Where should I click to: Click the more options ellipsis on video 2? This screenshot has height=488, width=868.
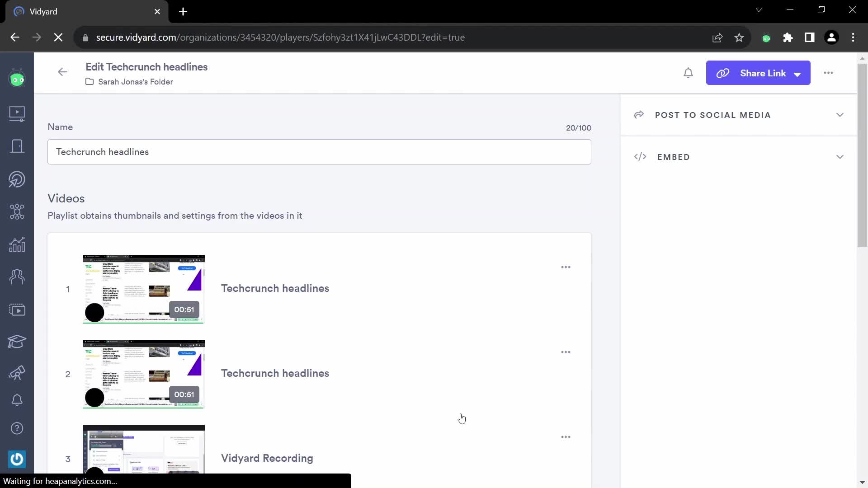pos(566,352)
